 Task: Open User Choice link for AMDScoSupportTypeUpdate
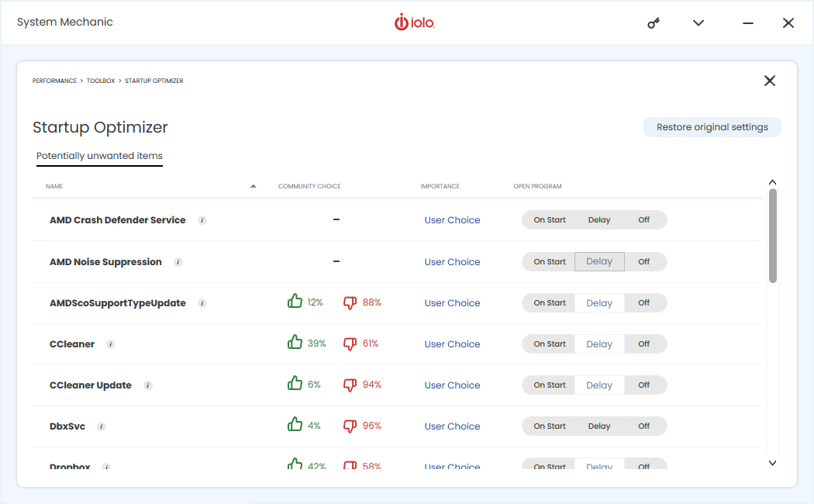pyautogui.click(x=452, y=303)
